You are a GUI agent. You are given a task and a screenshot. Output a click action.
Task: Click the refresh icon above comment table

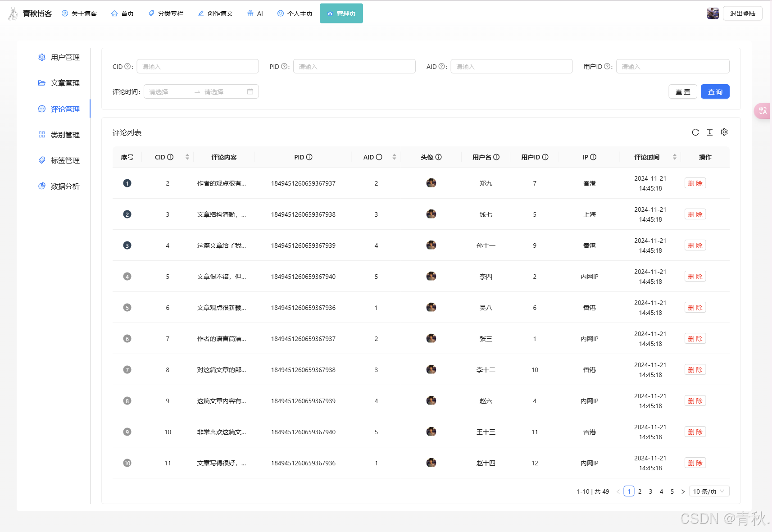pos(695,132)
